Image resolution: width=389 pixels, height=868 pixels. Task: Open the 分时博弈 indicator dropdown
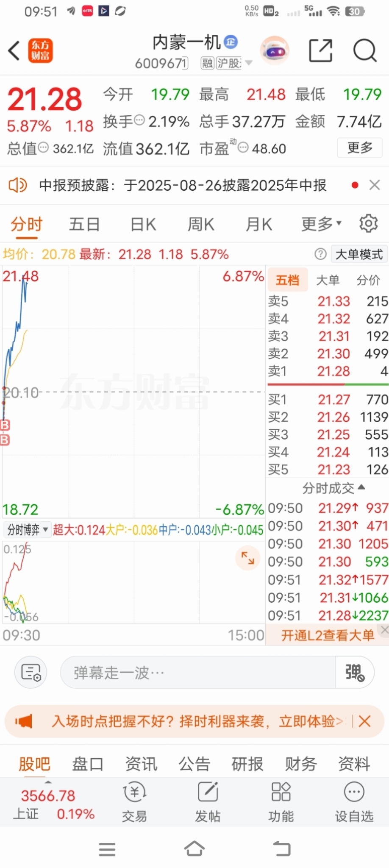point(28,529)
